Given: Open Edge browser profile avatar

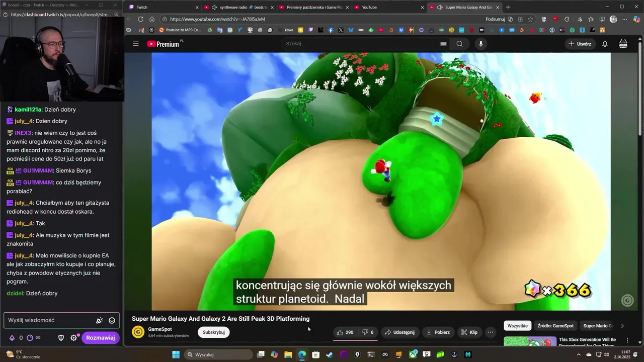Looking at the screenshot, I should point(613,19).
